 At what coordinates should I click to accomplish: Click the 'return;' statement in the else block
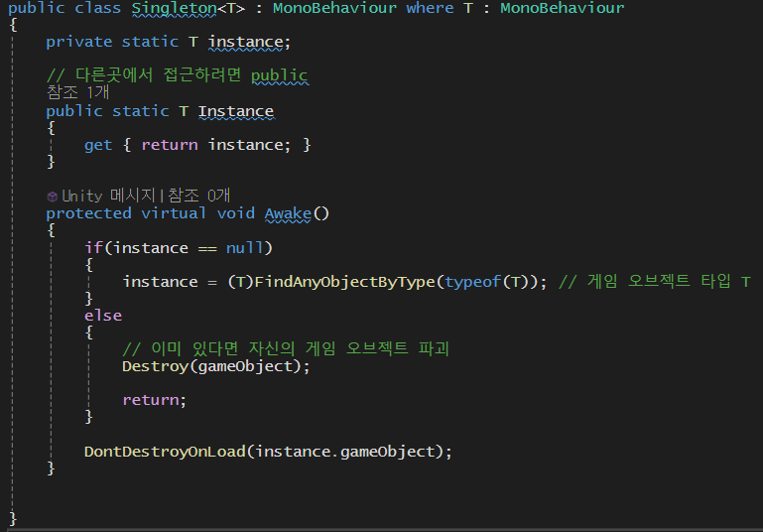[x=154, y=400]
